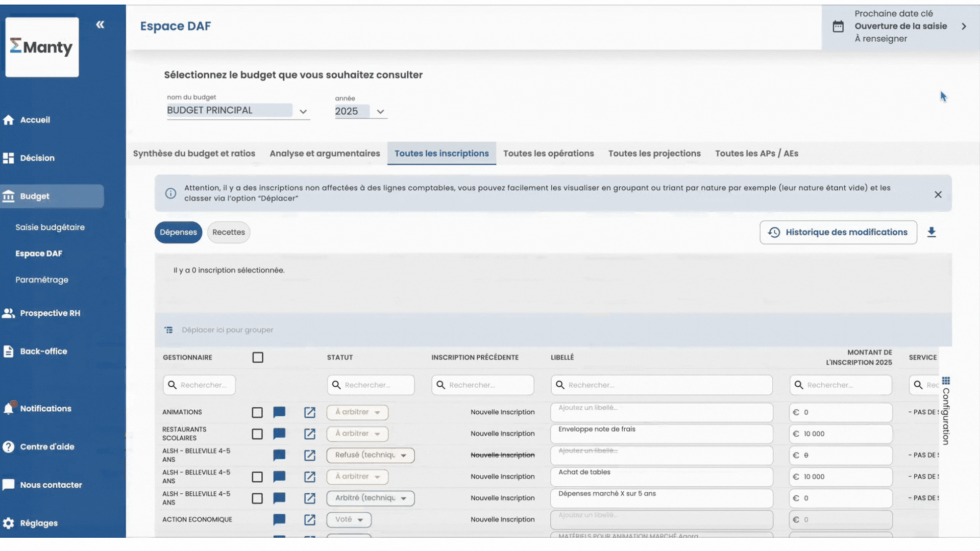Select the RESTAURANTS SCOLAIRES row checkbox
The width and height of the screenshot is (980, 551).
point(257,434)
